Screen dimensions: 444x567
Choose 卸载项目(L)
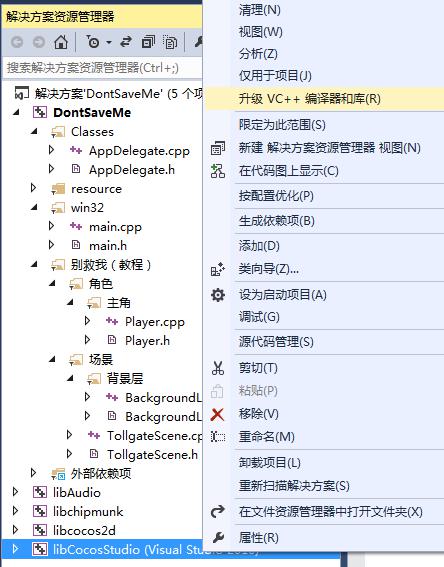pyautogui.click(x=269, y=462)
